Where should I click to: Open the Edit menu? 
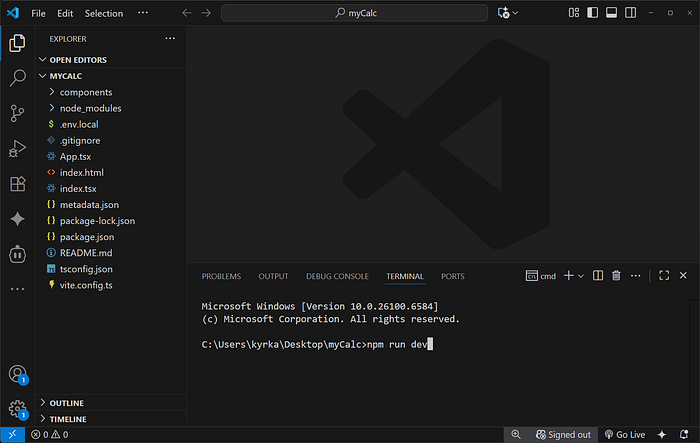65,13
